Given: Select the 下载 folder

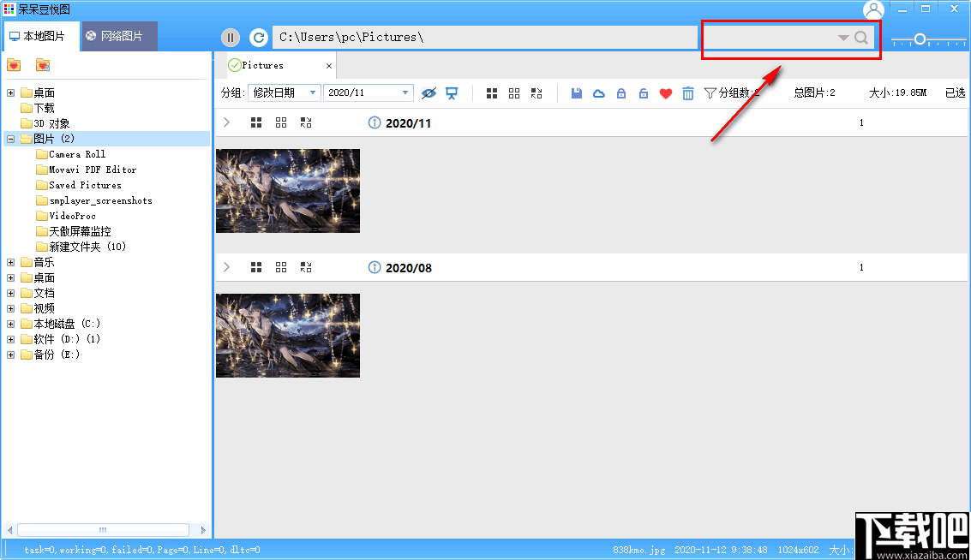Looking at the screenshot, I should tap(38, 108).
